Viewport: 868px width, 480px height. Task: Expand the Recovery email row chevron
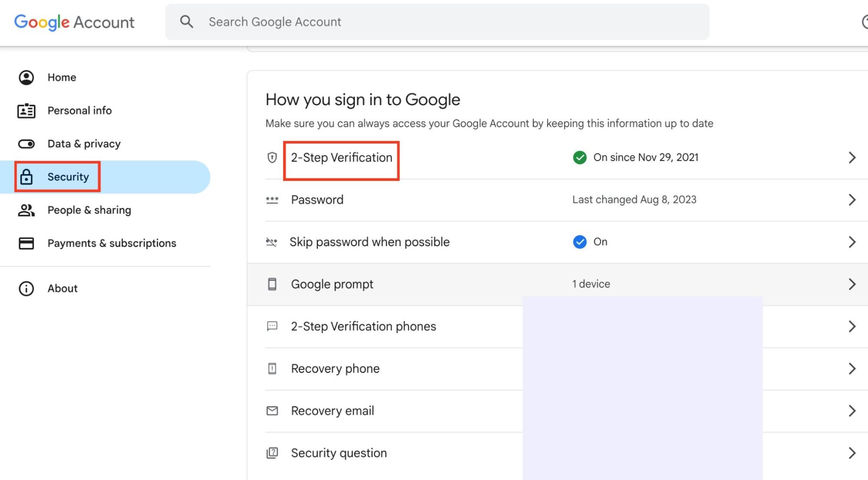852,411
